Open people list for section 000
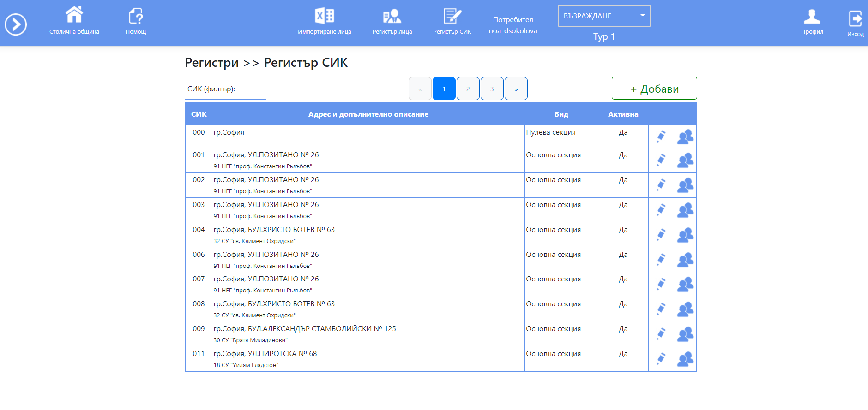The height and width of the screenshot is (410, 868). pyautogui.click(x=685, y=137)
